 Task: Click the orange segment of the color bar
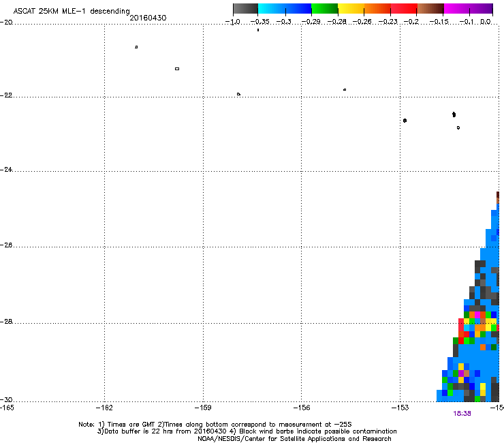tap(377, 9)
